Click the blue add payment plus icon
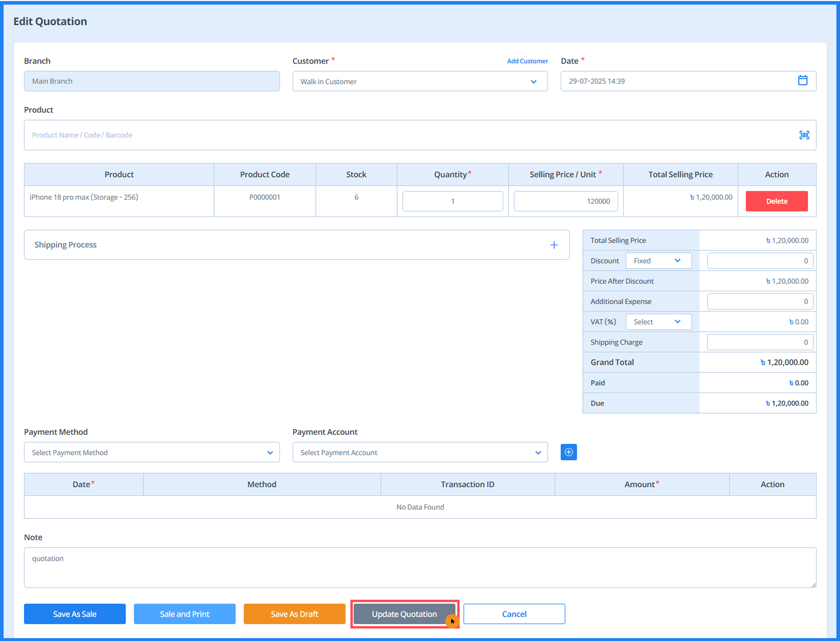 pyautogui.click(x=568, y=452)
